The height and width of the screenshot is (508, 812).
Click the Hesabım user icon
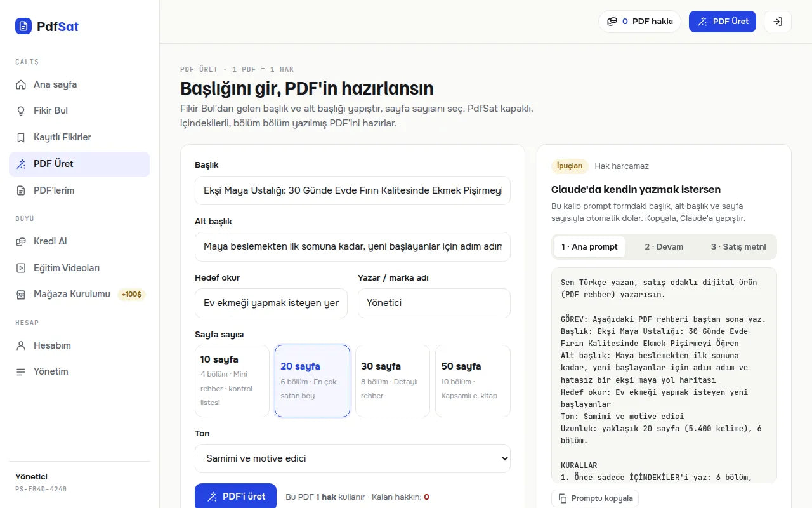click(x=21, y=345)
